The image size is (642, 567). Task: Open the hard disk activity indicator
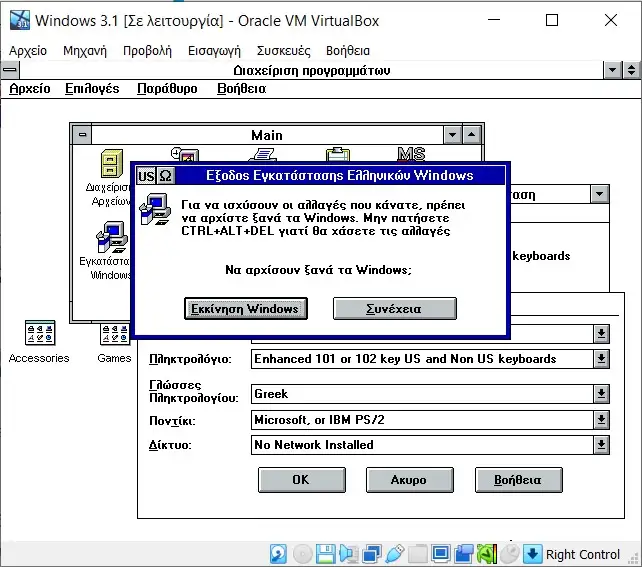tap(278, 554)
